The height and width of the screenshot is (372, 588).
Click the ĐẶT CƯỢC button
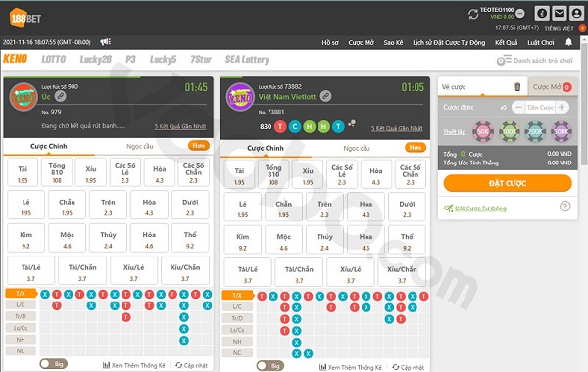(508, 184)
